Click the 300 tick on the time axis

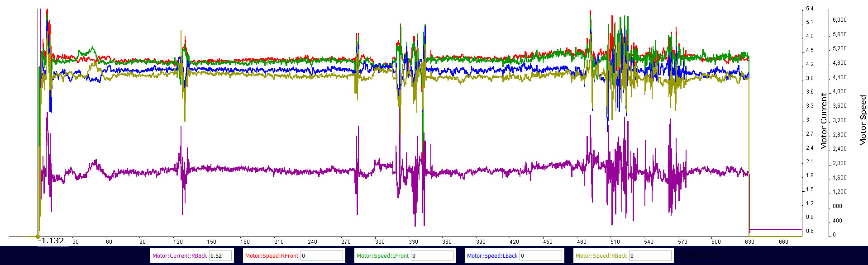pos(380,242)
